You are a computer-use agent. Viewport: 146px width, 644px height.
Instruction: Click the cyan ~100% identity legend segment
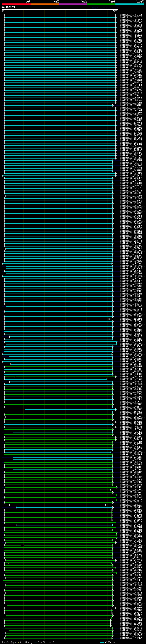pyautogui.click(x=129, y=4)
